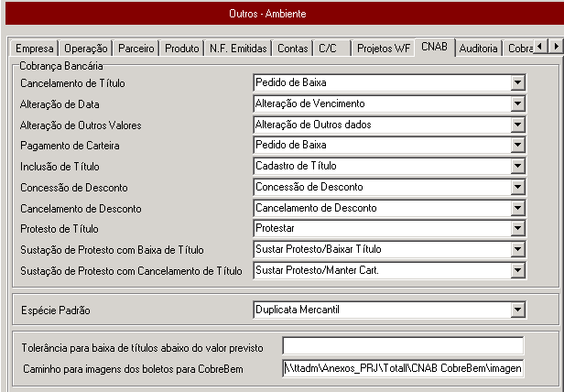The height and width of the screenshot is (392, 564).
Task: Open the Operação tab
Action: coord(86,49)
